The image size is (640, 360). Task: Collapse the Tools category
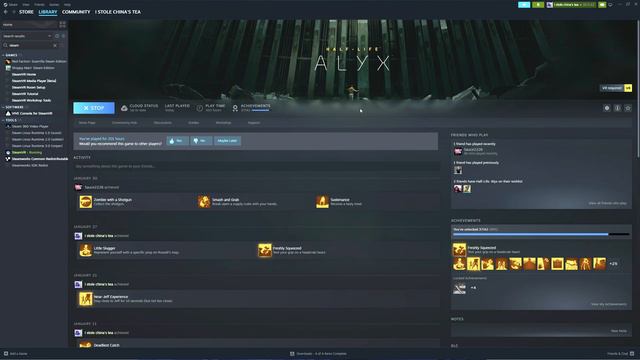coord(4,120)
